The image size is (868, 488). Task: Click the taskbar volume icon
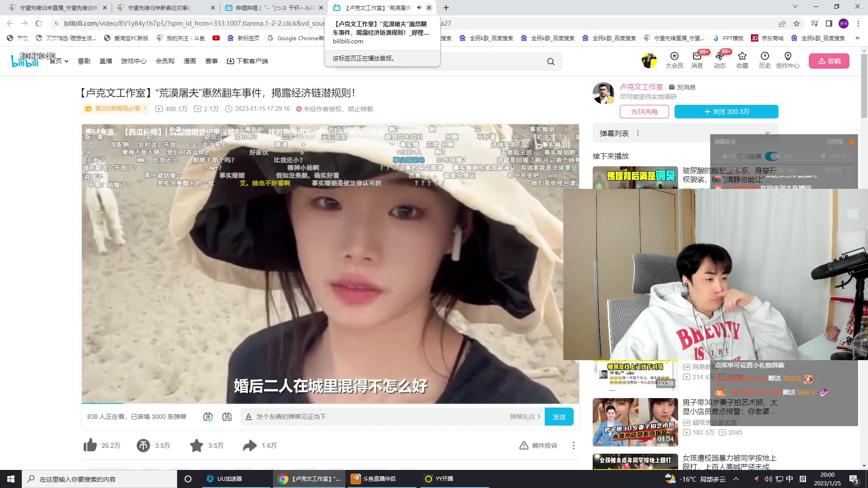768,479
